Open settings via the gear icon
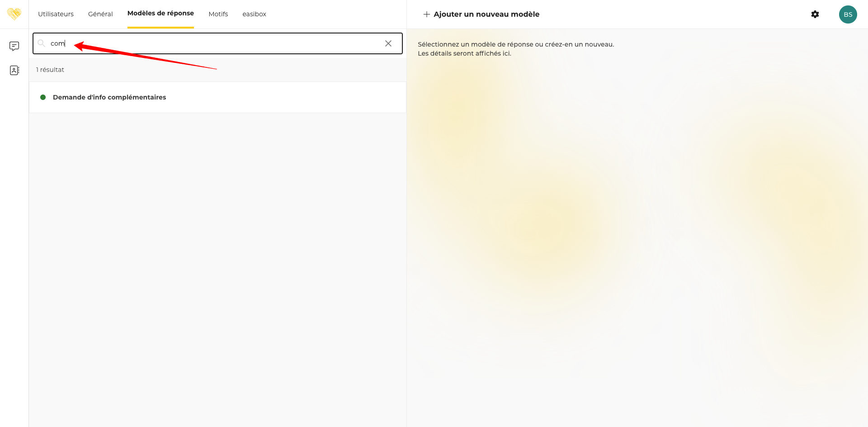The height and width of the screenshot is (427, 868). click(x=815, y=14)
